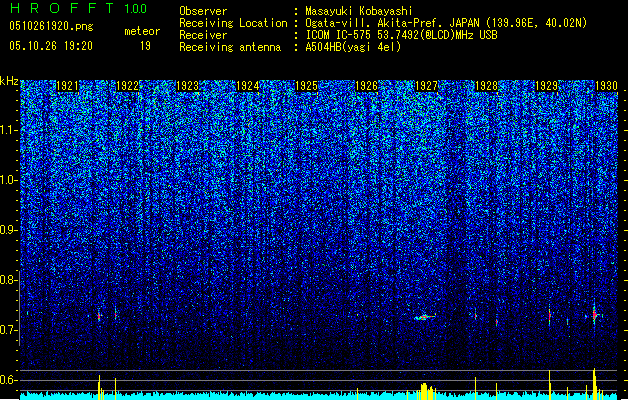Click the 1928 time marker
The width and height of the screenshot is (629, 400).
coord(486,86)
